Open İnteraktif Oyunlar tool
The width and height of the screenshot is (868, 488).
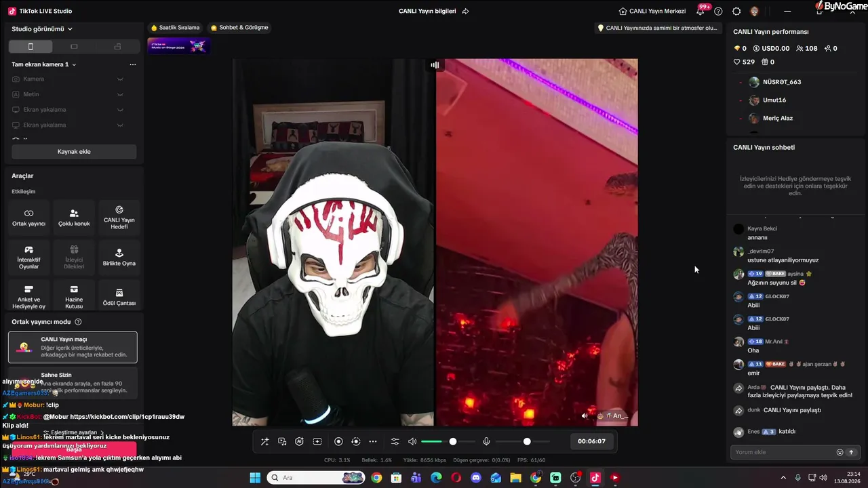28,258
